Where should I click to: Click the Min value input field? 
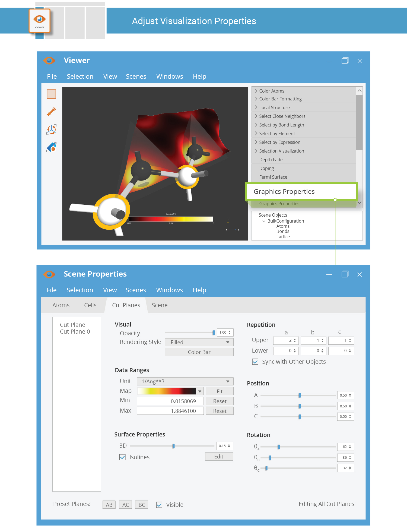170,401
